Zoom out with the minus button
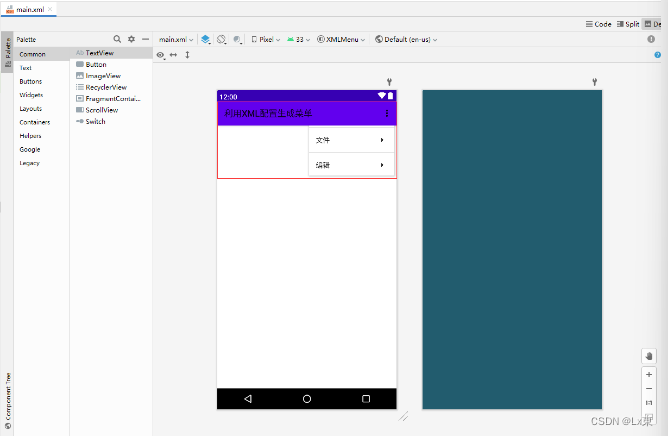 tap(649, 389)
